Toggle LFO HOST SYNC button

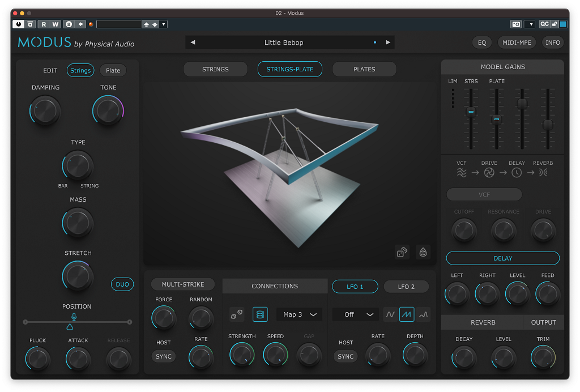pyautogui.click(x=346, y=356)
